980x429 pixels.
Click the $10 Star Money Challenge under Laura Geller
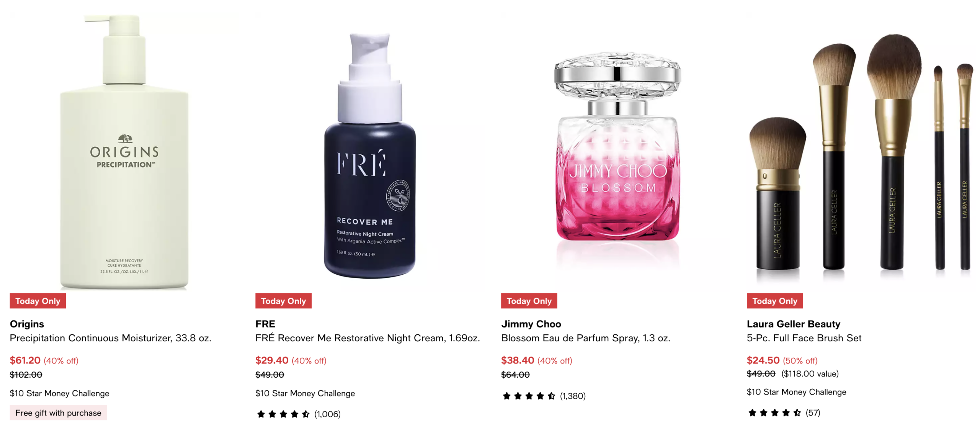pyautogui.click(x=796, y=392)
